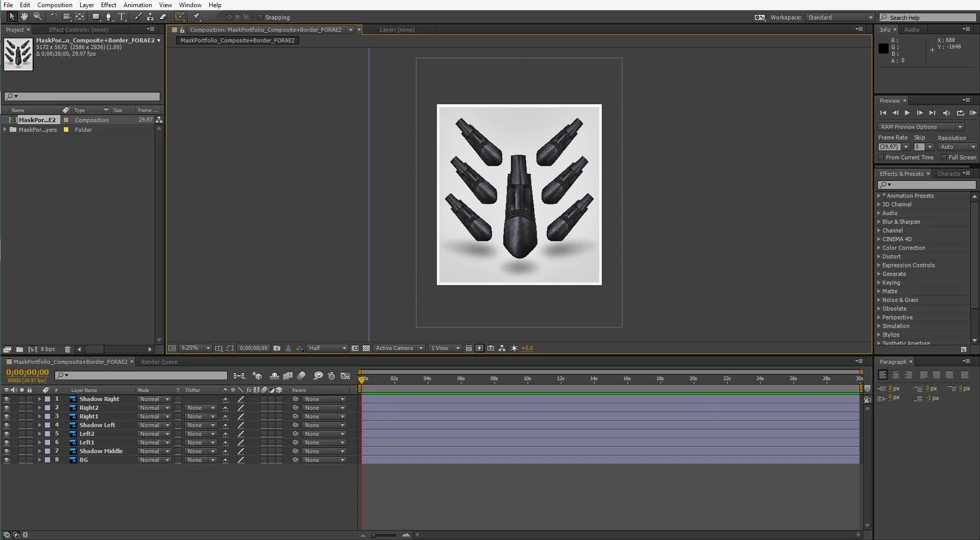Select the Hand tool
This screenshot has height=540, width=980.
[24, 17]
